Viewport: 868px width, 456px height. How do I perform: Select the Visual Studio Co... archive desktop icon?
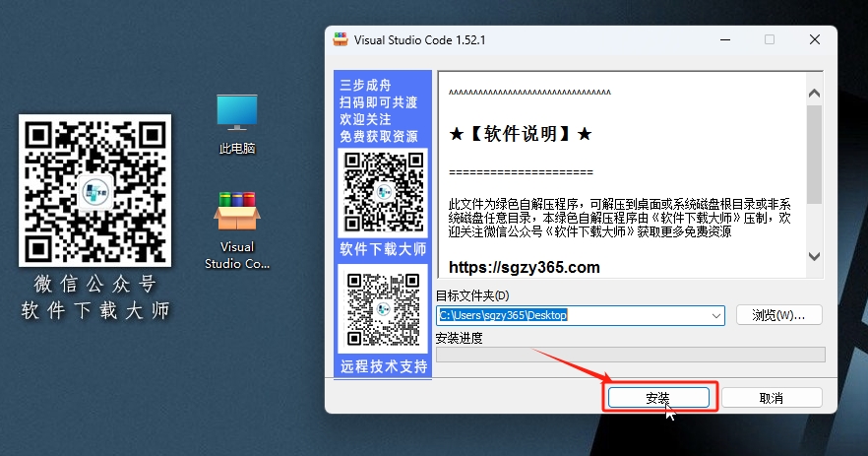click(x=237, y=230)
